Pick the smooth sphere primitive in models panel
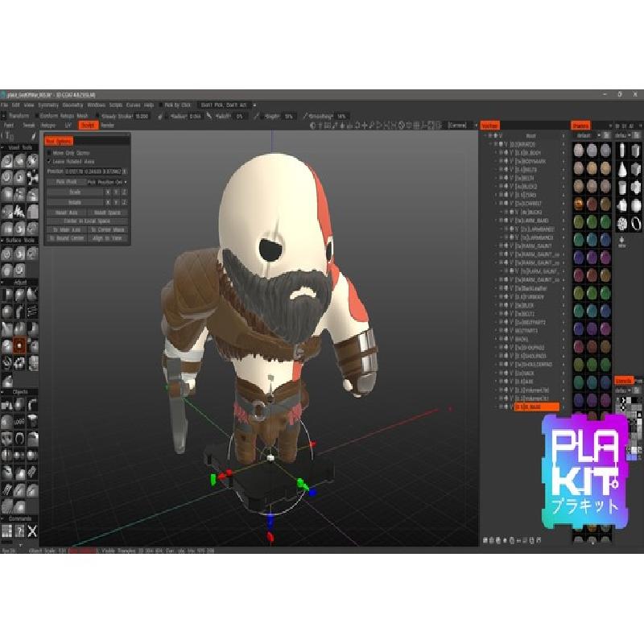 point(636,204)
